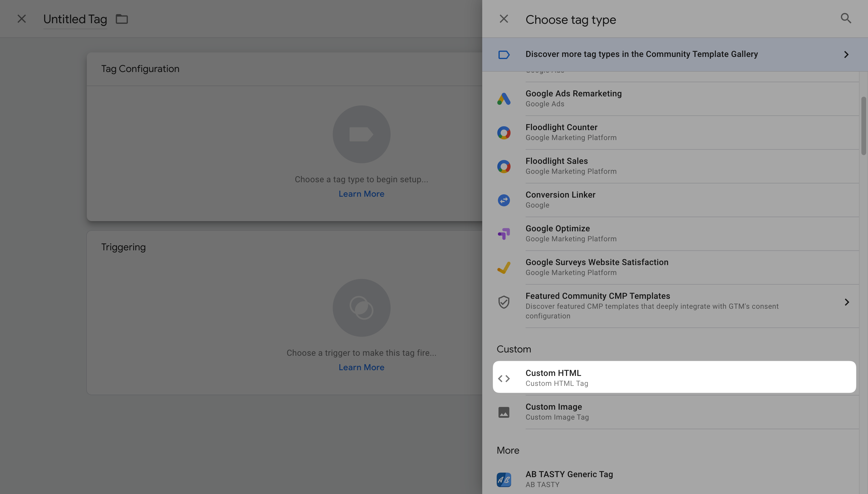The image size is (868, 494).
Task: Click the search icon in tag type panel
Action: [x=846, y=18]
